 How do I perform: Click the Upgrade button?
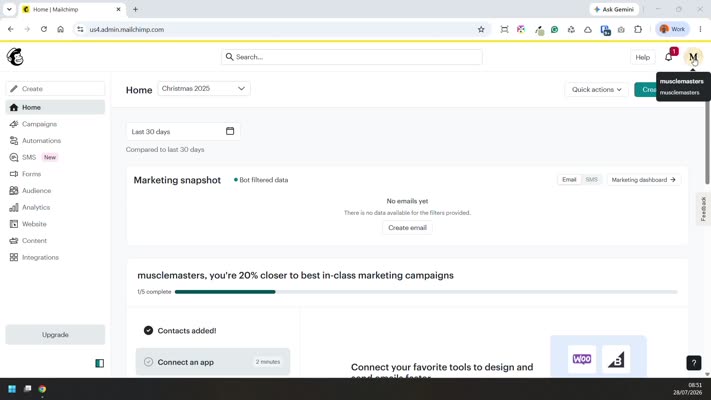(x=55, y=335)
